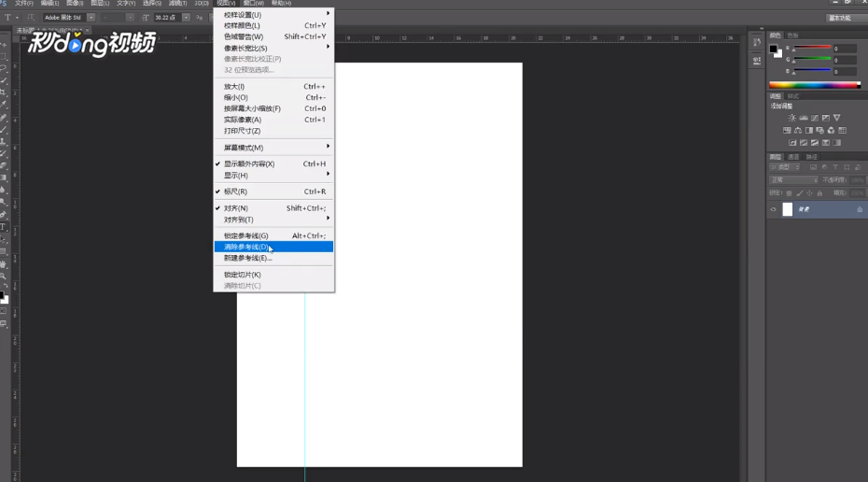Select the Lasso tool

click(4, 69)
